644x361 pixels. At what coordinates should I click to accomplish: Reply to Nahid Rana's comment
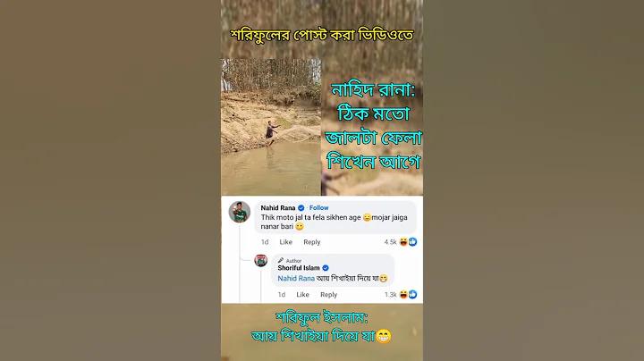coord(312,242)
